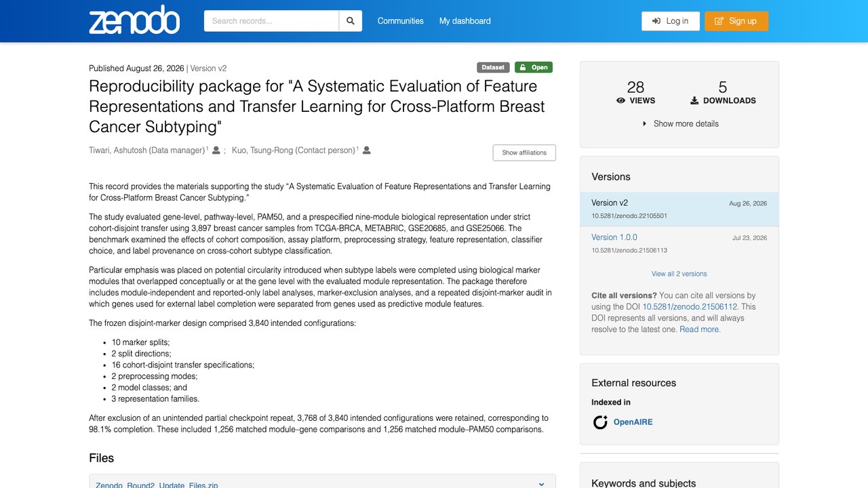
Task: Click the Zenodo logo
Action: coord(134,21)
